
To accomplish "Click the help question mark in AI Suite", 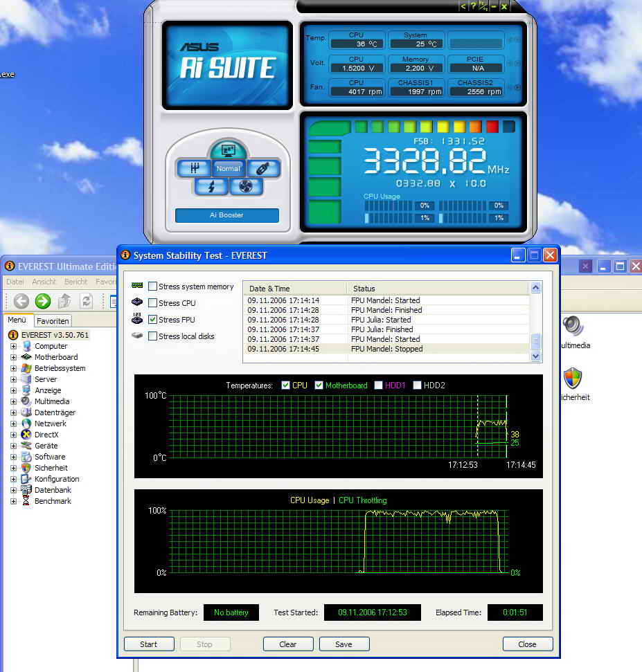I will pos(474,6).
